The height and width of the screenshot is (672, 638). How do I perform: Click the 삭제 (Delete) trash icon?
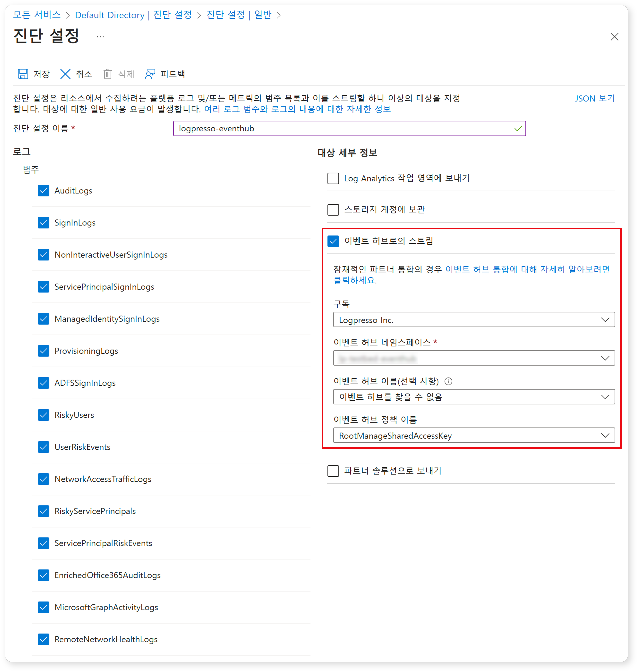pos(107,74)
